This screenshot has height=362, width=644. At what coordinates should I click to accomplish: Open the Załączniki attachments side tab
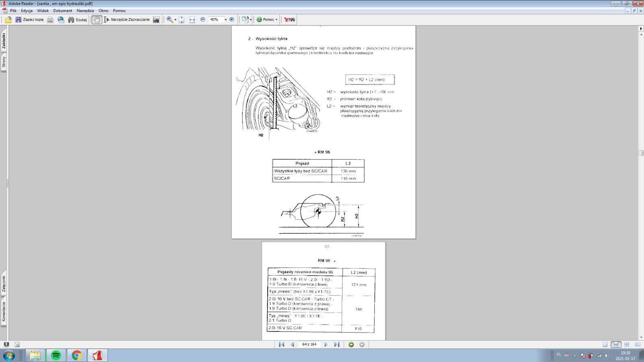pyautogui.click(x=4, y=284)
